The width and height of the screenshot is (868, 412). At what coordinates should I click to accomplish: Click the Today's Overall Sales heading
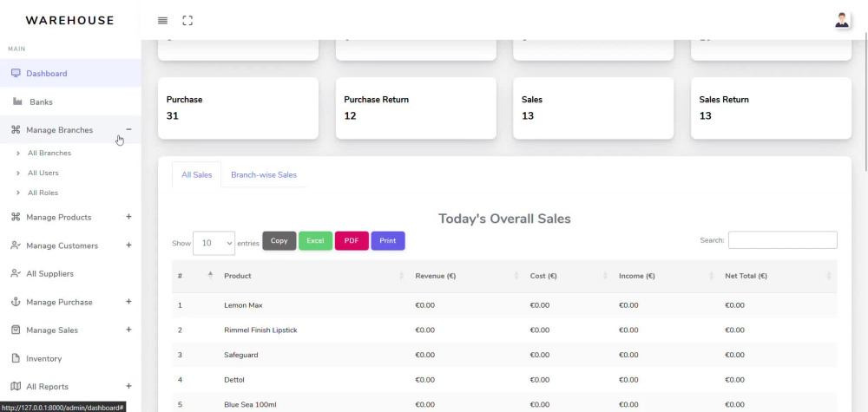(504, 219)
